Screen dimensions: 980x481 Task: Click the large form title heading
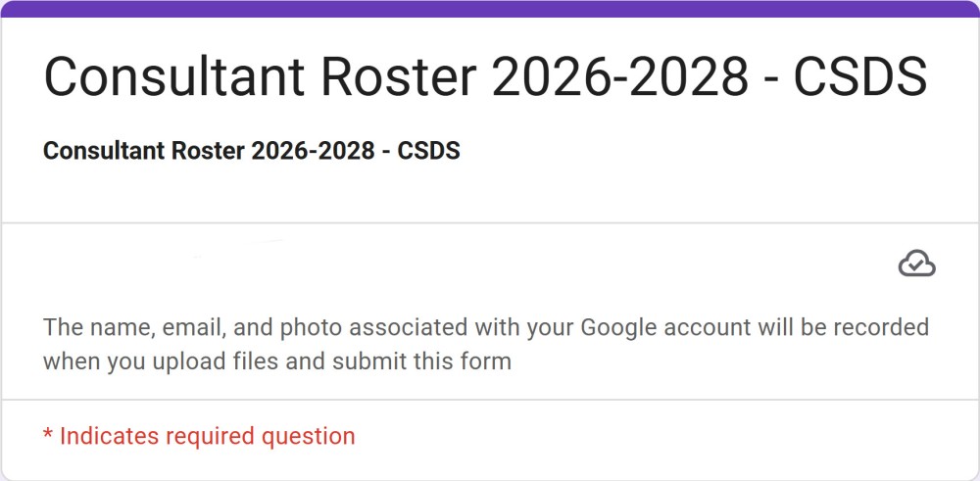tap(485, 76)
